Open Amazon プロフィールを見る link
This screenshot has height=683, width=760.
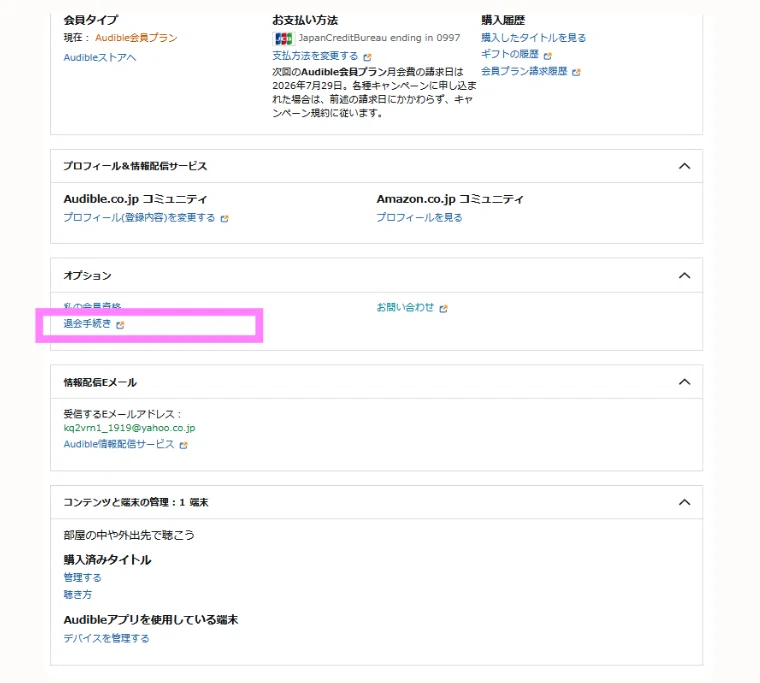pos(419,218)
